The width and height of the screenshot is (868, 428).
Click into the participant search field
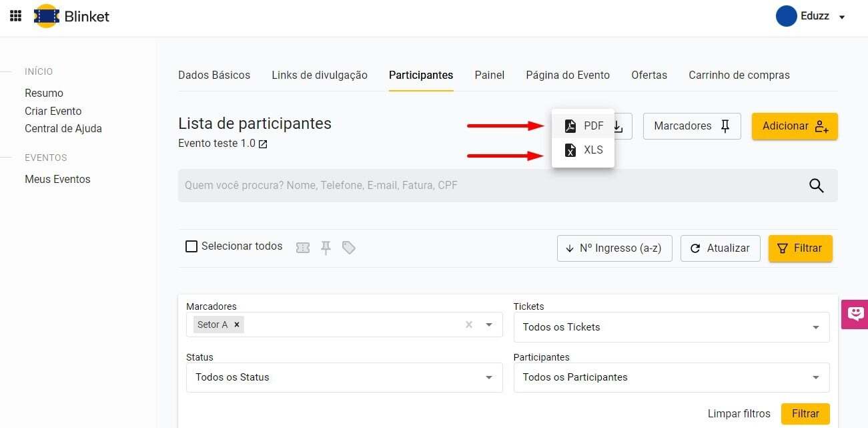[487, 186]
